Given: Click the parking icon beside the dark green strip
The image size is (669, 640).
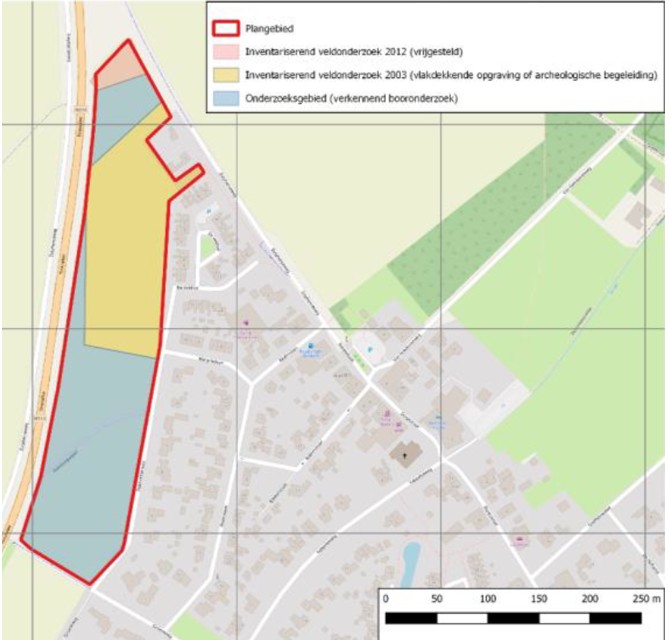Looking at the screenshot, I should coord(369,349).
